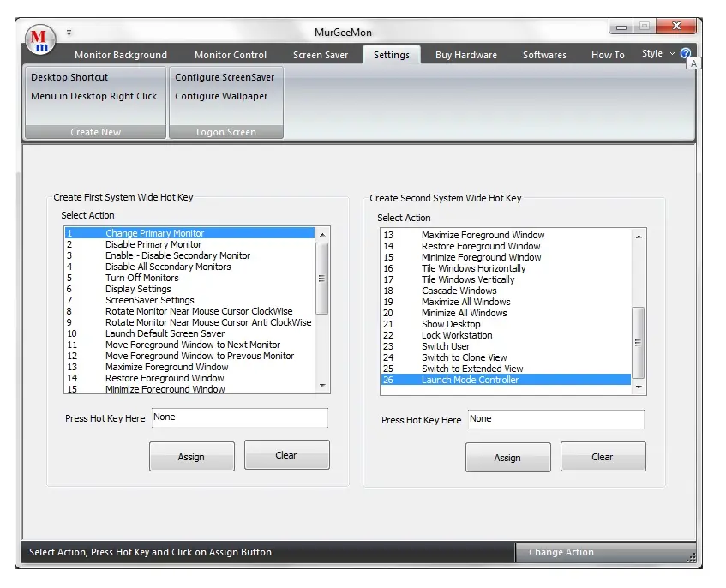Switch to Monitor Background tab
This screenshot has height=588, width=726.
121,55
